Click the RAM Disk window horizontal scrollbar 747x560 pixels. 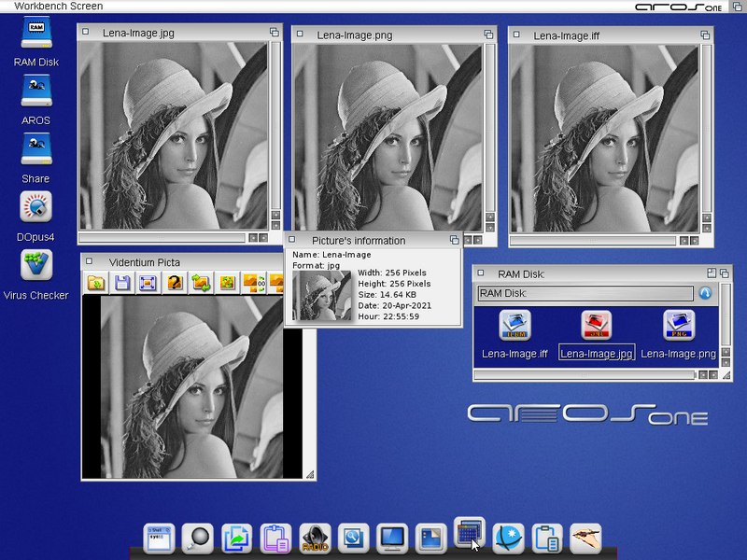585,375
